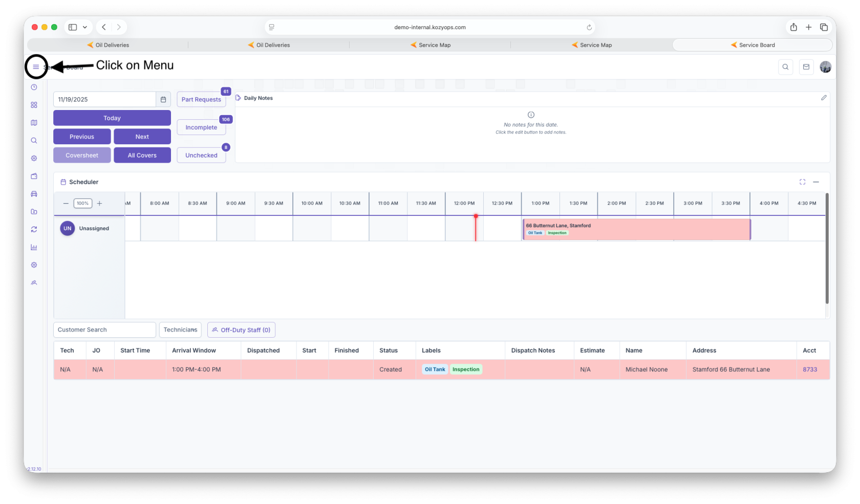Open the Technicians dropdown
The height and width of the screenshot is (504, 860).
click(x=180, y=330)
